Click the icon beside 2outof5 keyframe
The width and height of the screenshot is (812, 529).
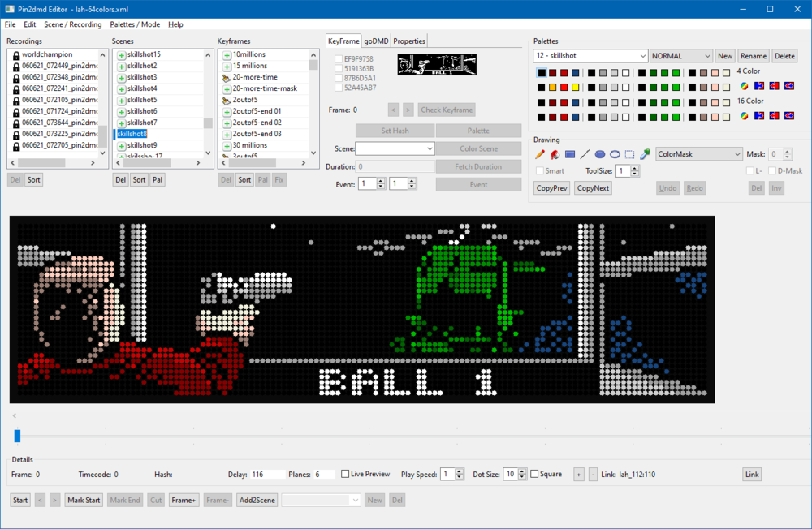tap(227, 101)
